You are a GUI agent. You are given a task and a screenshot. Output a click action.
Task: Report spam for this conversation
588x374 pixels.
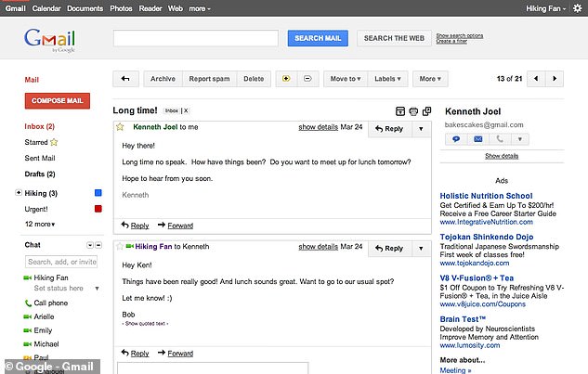click(x=209, y=79)
